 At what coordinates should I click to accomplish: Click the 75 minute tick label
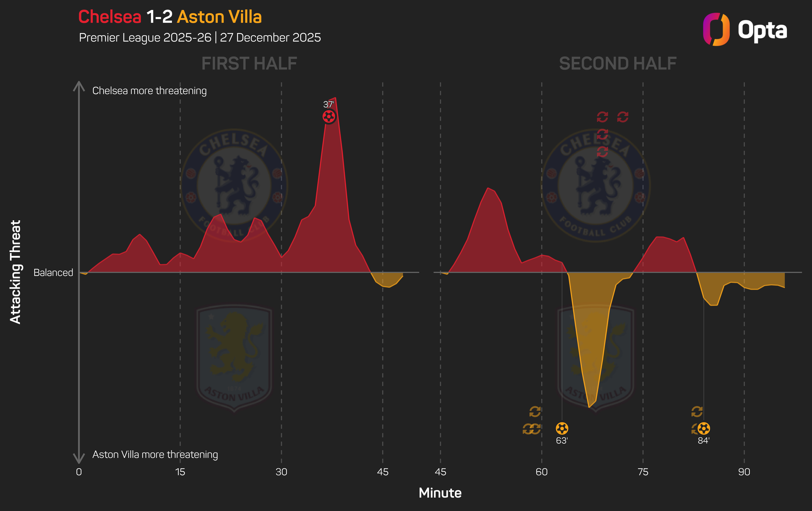coord(643,472)
